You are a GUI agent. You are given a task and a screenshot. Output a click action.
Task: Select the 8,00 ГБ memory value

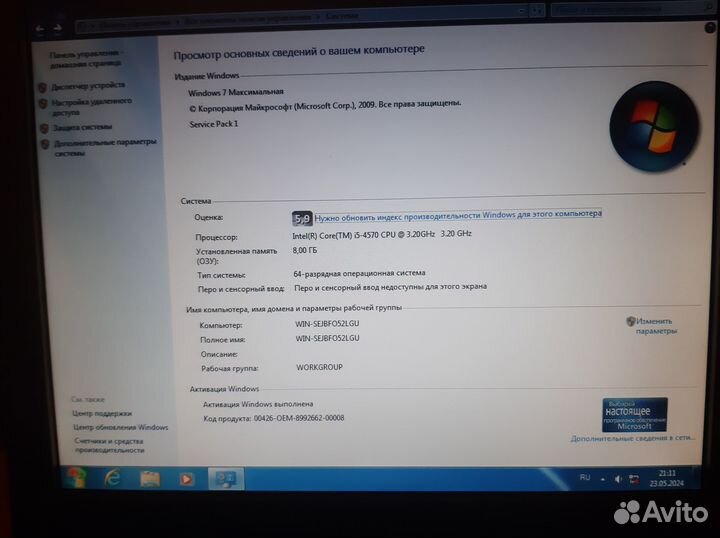(305, 250)
